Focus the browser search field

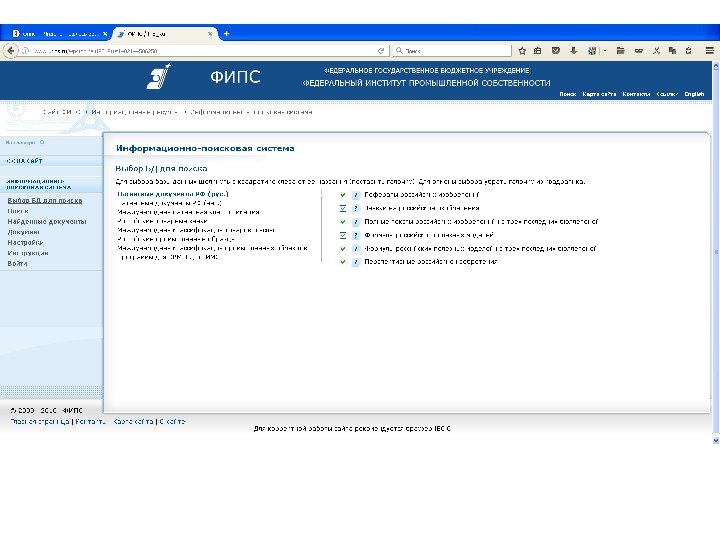452,51
